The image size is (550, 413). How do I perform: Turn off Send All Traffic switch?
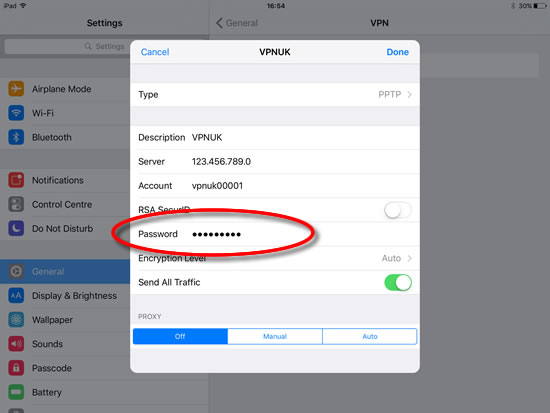[398, 282]
